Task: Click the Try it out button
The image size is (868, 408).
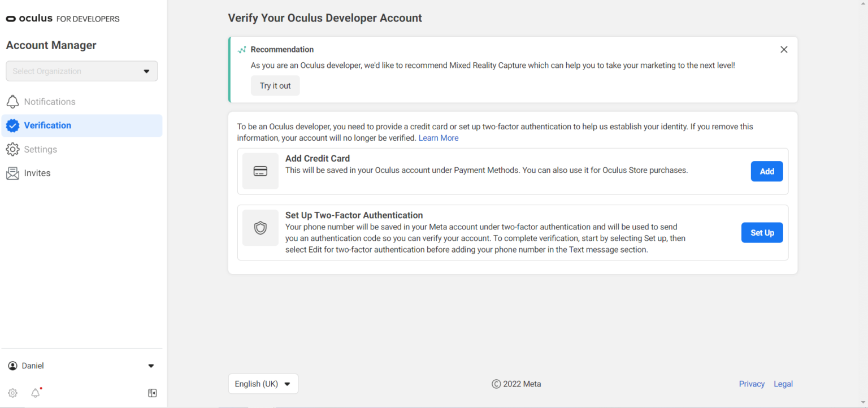Action: pyautogui.click(x=275, y=86)
